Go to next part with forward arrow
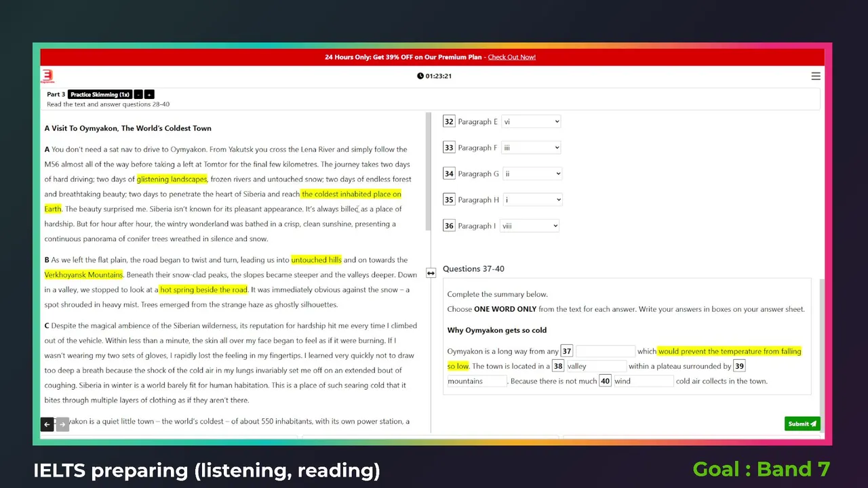This screenshot has height=488, width=868. tap(62, 424)
